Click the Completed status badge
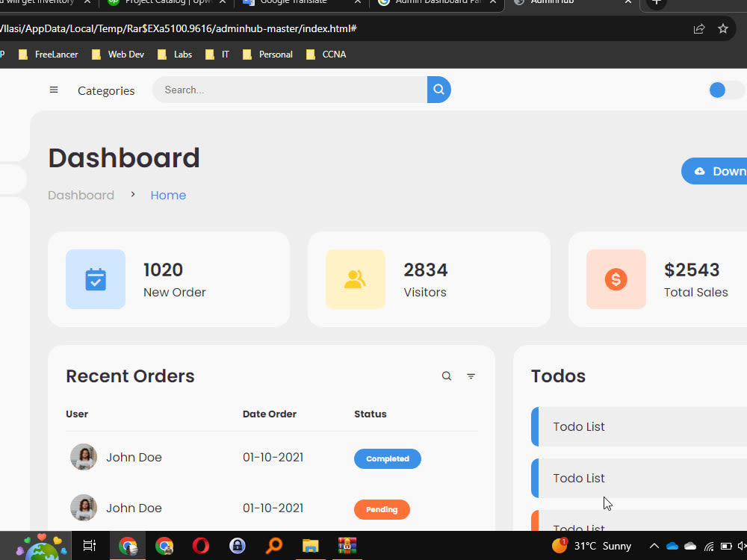Viewport: 747px width, 560px height. pos(387,458)
